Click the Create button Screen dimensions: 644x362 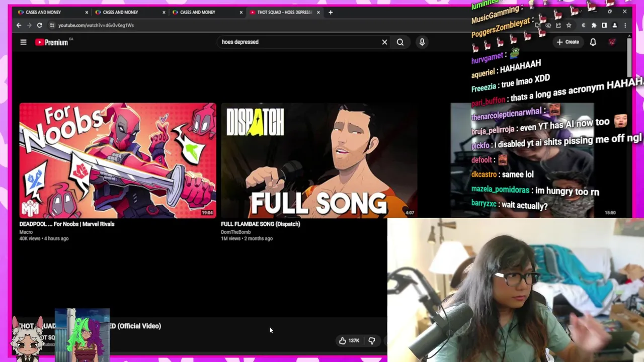tap(568, 42)
